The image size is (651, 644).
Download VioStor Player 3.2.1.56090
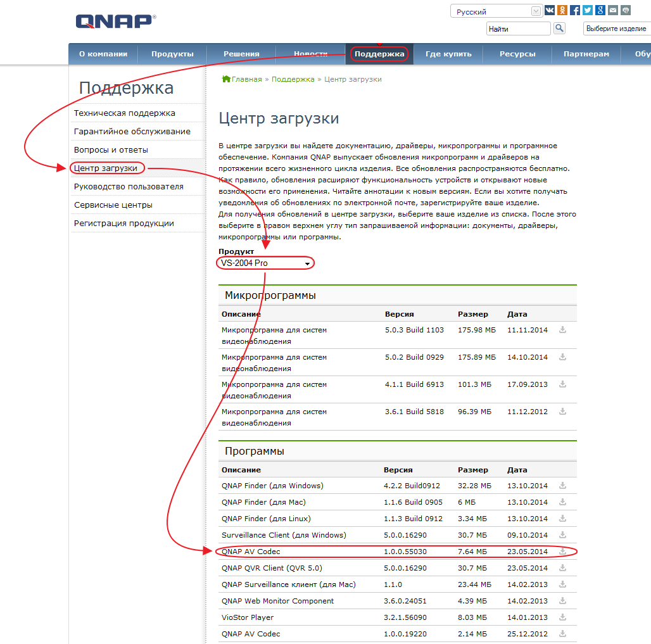(x=562, y=617)
